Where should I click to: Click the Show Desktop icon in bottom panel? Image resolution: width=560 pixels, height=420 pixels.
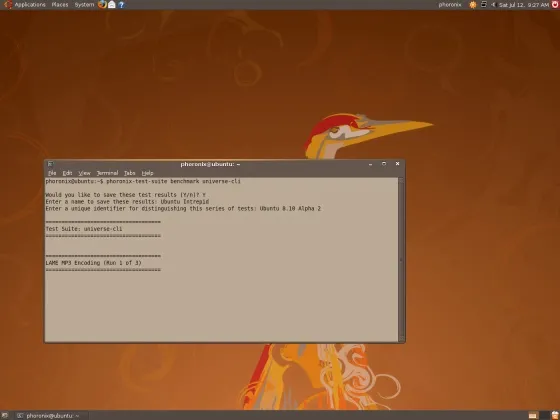5,416
